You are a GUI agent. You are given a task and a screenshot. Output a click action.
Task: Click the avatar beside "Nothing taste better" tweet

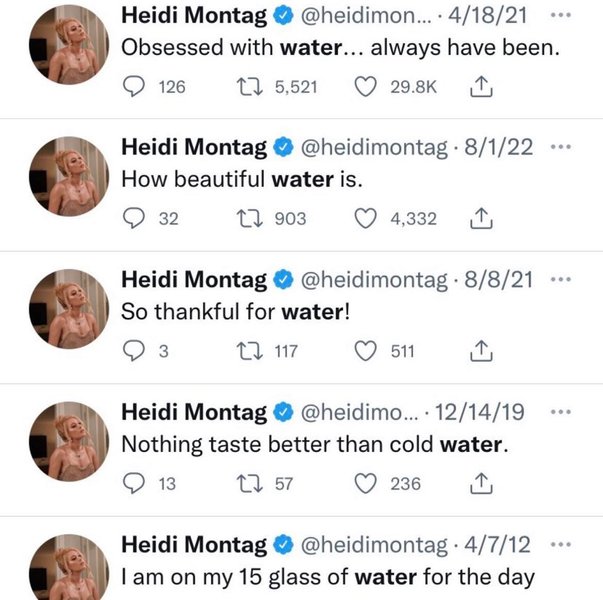click(66, 440)
